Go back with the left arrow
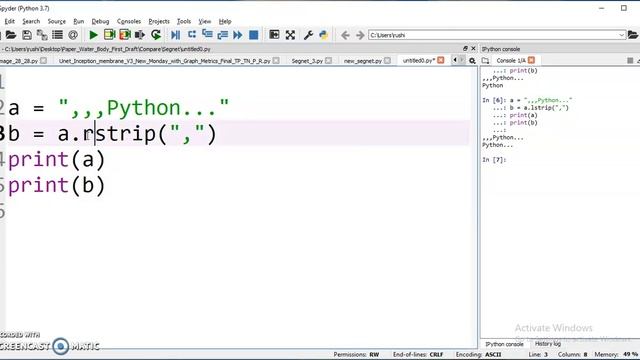The height and width of the screenshot is (360, 640). 345,35
